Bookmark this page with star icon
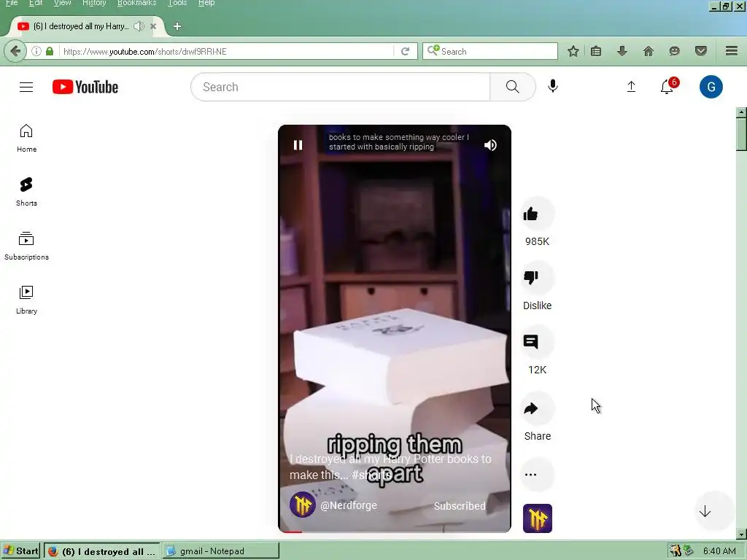This screenshot has width=747, height=560. 573,51
